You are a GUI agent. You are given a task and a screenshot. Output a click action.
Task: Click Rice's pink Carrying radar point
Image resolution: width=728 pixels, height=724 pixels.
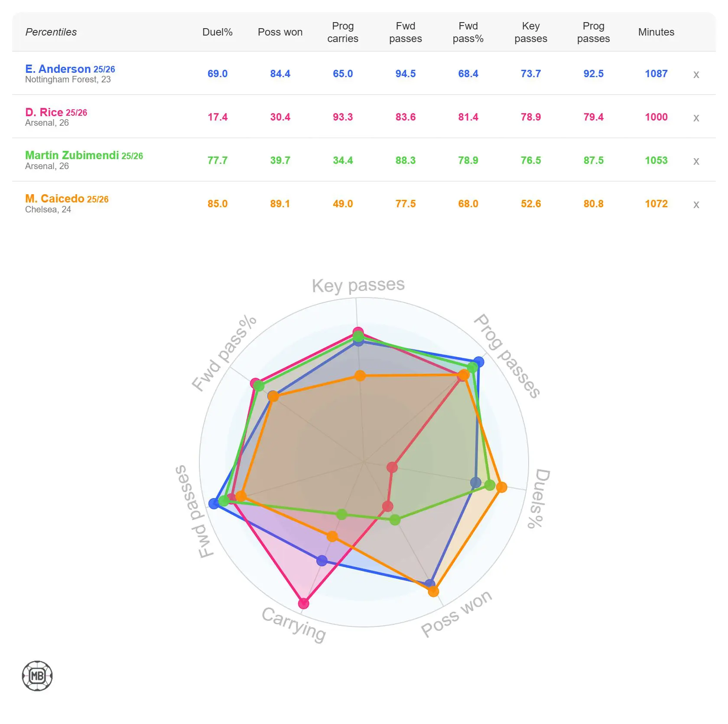click(304, 603)
